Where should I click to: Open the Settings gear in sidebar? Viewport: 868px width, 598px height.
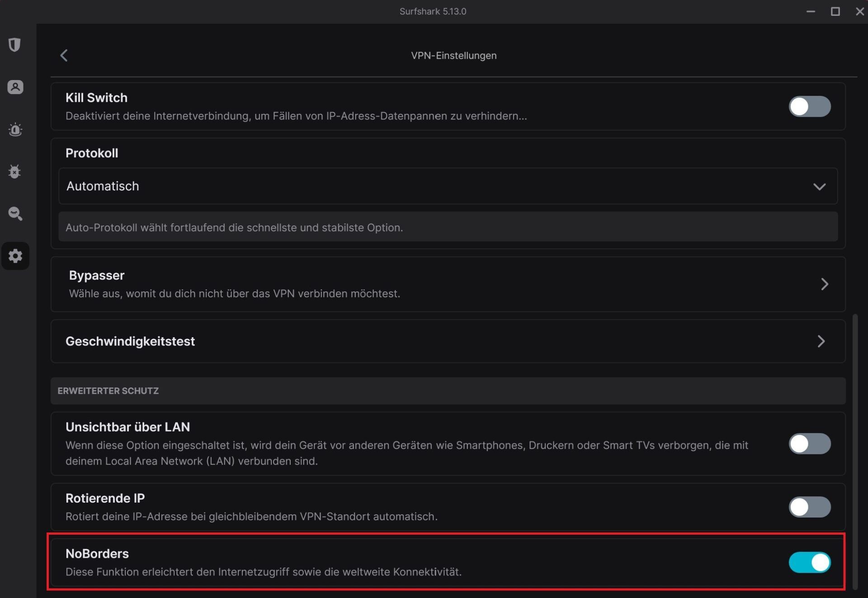point(15,256)
